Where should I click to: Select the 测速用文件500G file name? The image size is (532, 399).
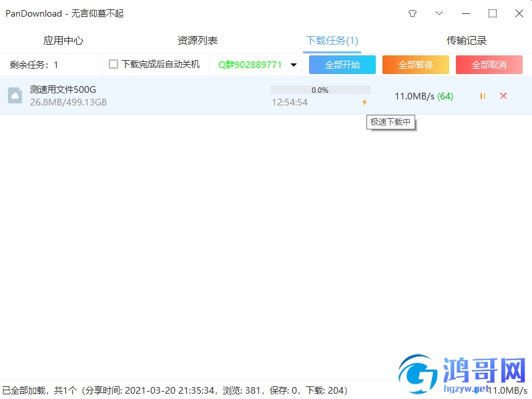pos(63,89)
